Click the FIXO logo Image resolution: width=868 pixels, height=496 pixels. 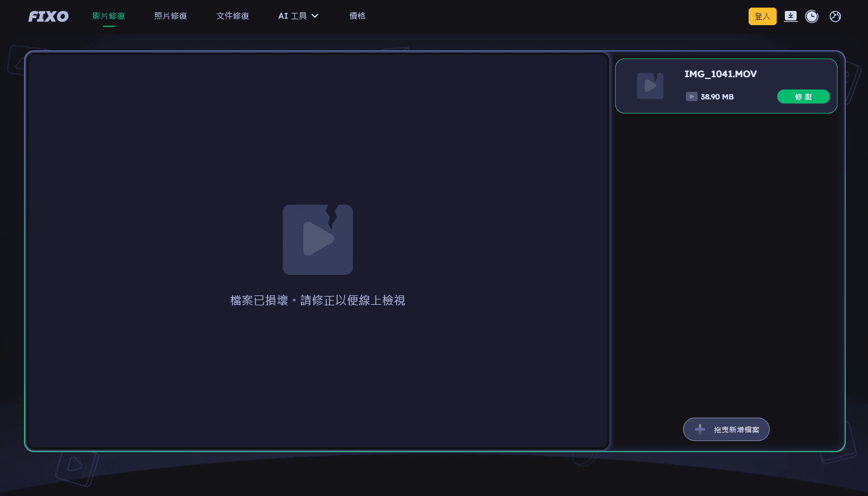pyautogui.click(x=48, y=16)
